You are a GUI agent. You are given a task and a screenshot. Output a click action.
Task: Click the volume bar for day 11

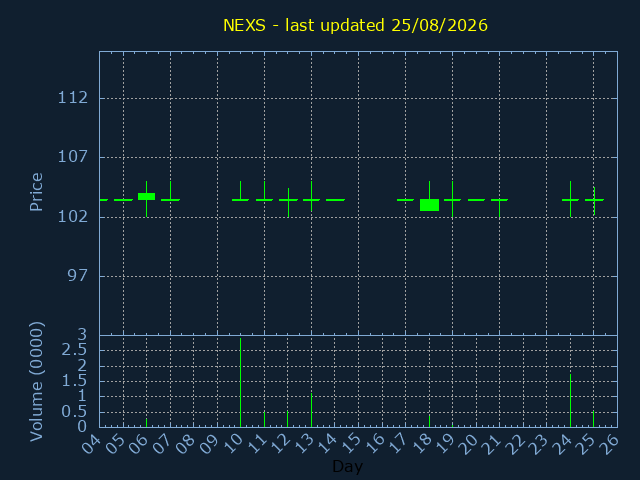[x=264, y=419]
